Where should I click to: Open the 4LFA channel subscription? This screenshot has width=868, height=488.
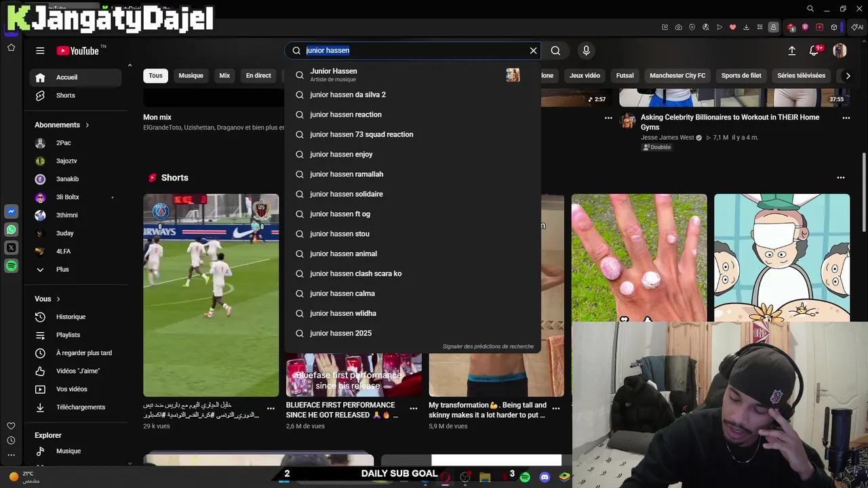75,251
